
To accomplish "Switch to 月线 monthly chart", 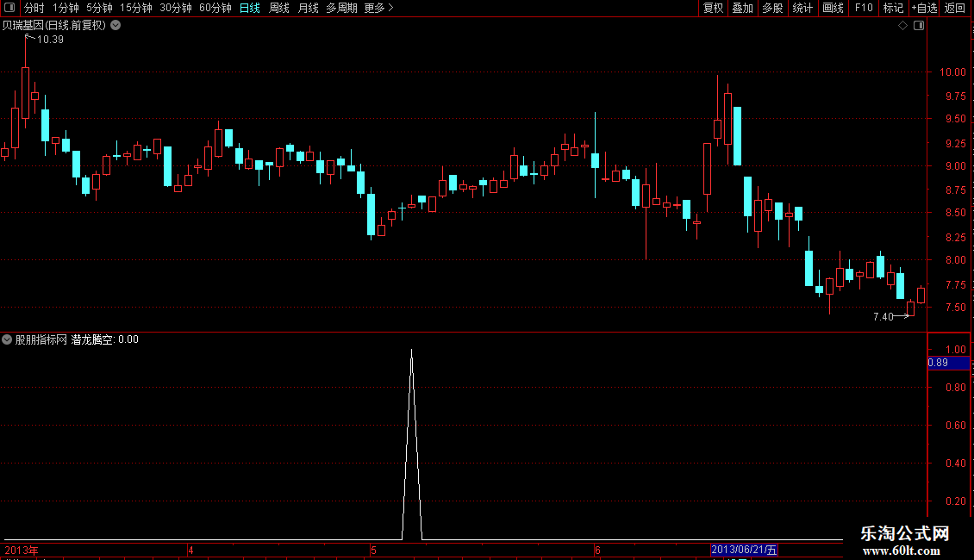I will click(x=308, y=8).
